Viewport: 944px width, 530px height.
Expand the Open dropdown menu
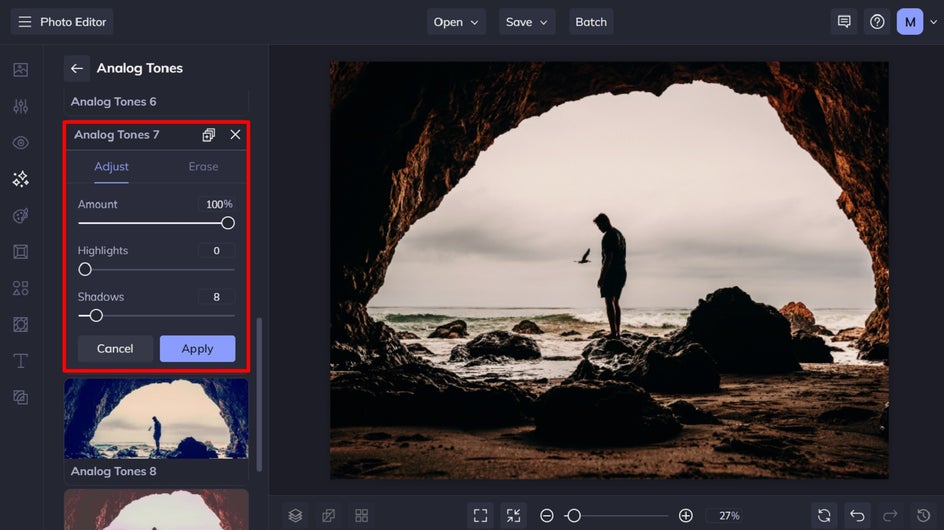coord(456,22)
